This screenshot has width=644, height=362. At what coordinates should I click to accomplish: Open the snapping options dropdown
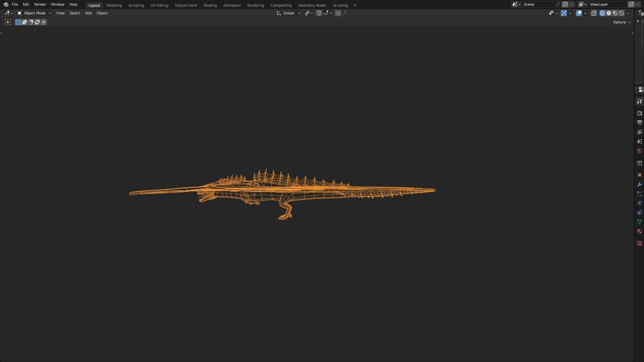tap(327, 13)
